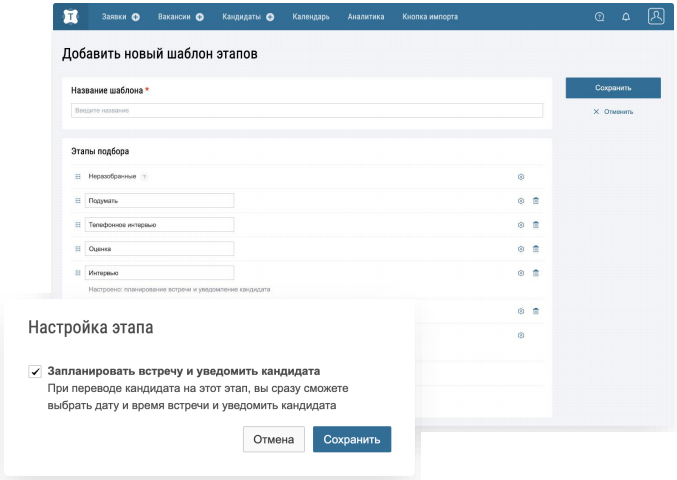677x480 pixels.
Task: Focus the Название шаблона input field
Action: click(x=307, y=111)
